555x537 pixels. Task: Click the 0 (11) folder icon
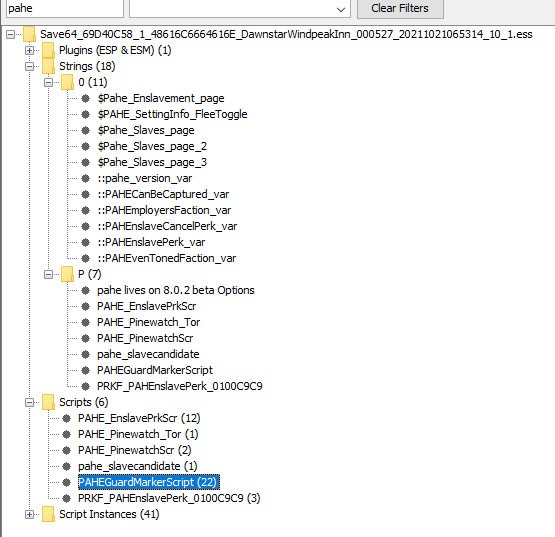point(67,82)
